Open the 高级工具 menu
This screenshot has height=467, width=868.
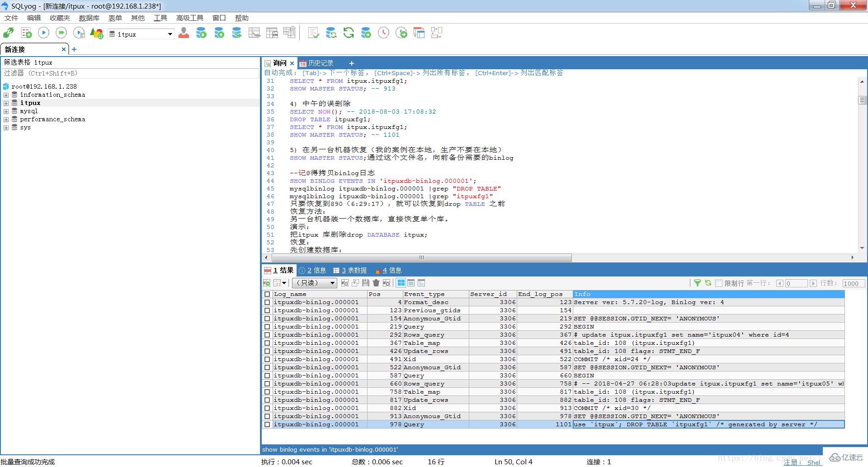point(190,18)
